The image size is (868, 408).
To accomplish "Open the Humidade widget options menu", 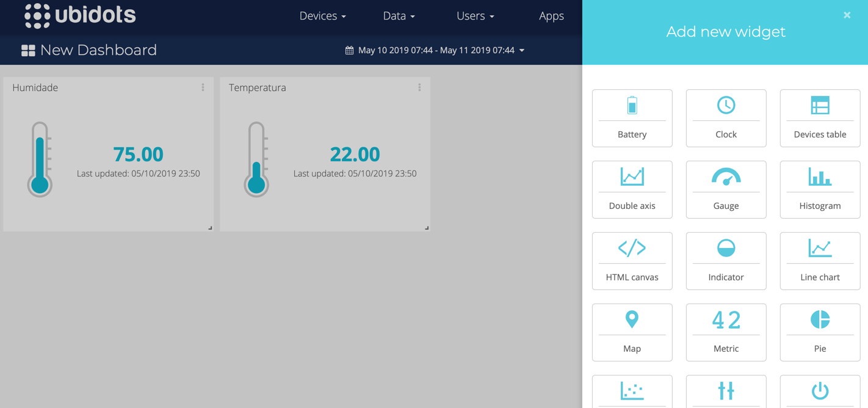I will pyautogui.click(x=203, y=87).
